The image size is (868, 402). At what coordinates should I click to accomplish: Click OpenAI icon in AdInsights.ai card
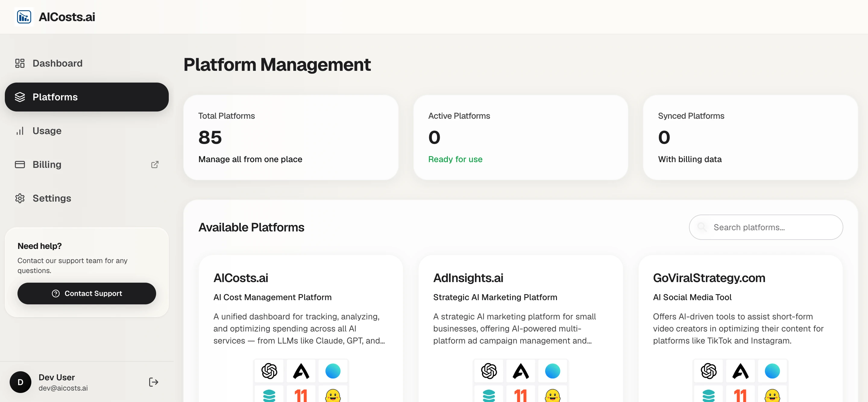pos(489,371)
